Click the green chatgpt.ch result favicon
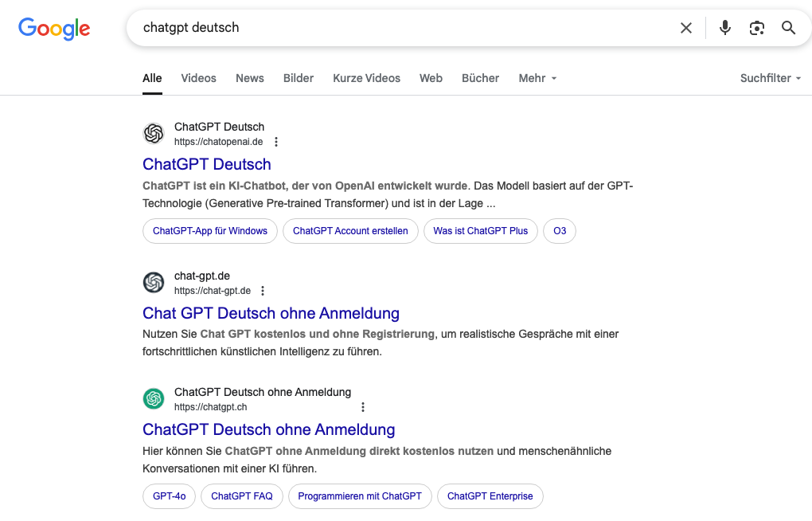The width and height of the screenshot is (812, 521). click(x=154, y=398)
